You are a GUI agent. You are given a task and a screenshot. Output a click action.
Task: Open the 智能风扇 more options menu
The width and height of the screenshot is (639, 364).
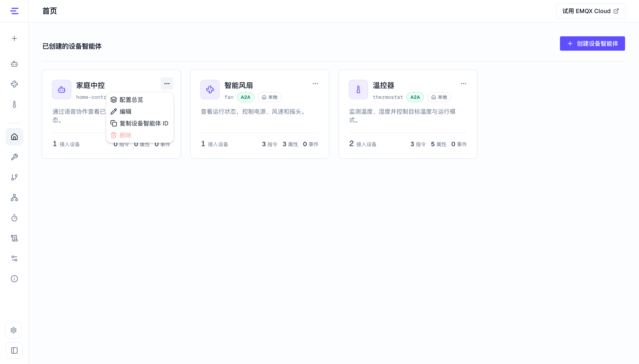(x=315, y=84)
